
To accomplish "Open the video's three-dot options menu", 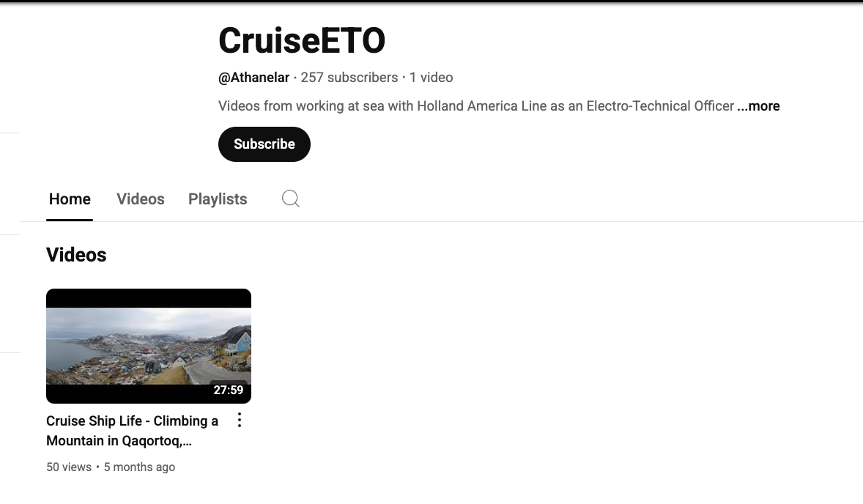I will pyautogui.click(x=240, y=420).
